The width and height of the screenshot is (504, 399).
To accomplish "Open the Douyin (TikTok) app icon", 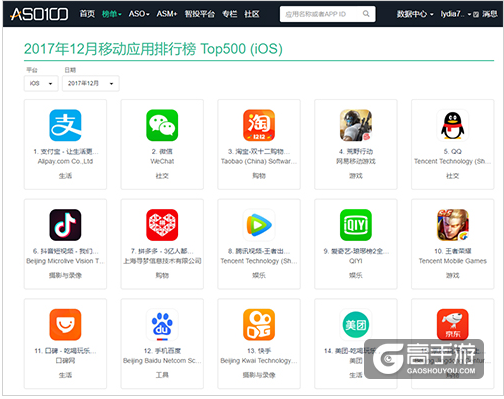I will coord(65,225).
